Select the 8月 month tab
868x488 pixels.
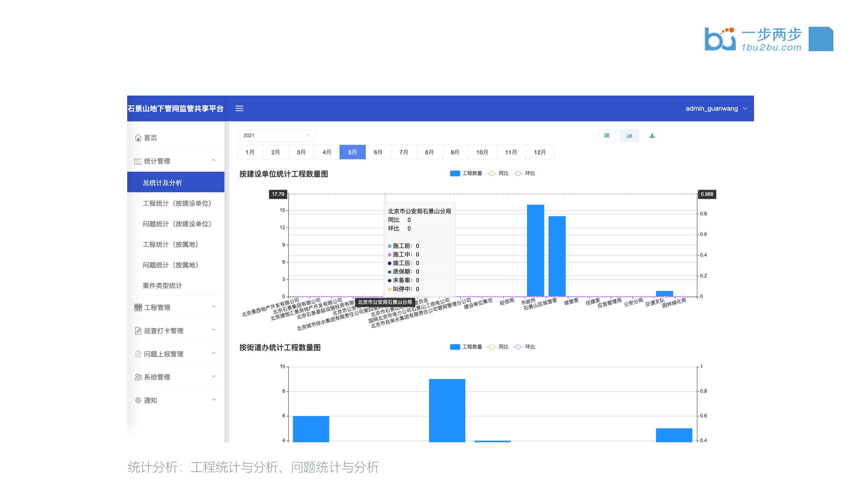point(429,152)
